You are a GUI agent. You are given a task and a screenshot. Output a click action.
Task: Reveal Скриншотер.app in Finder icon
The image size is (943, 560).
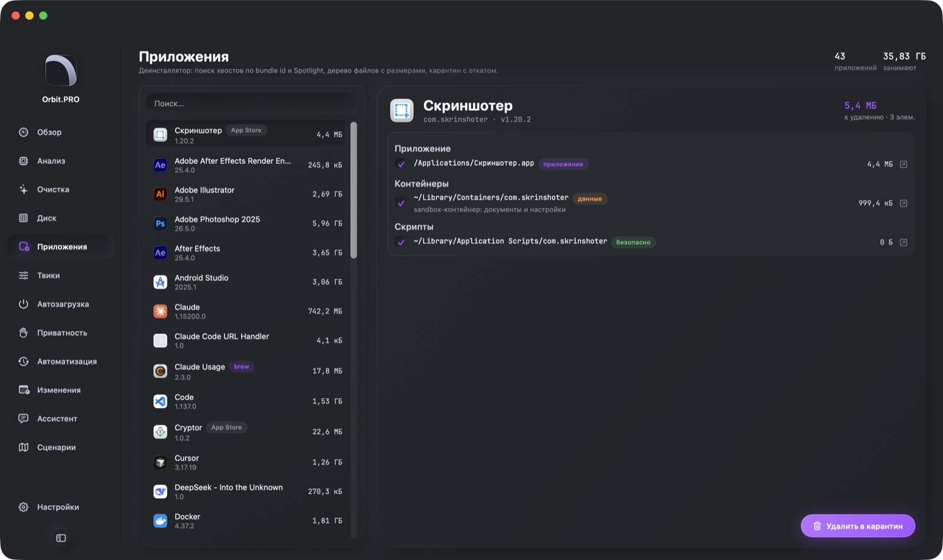(x=904, y=164)
